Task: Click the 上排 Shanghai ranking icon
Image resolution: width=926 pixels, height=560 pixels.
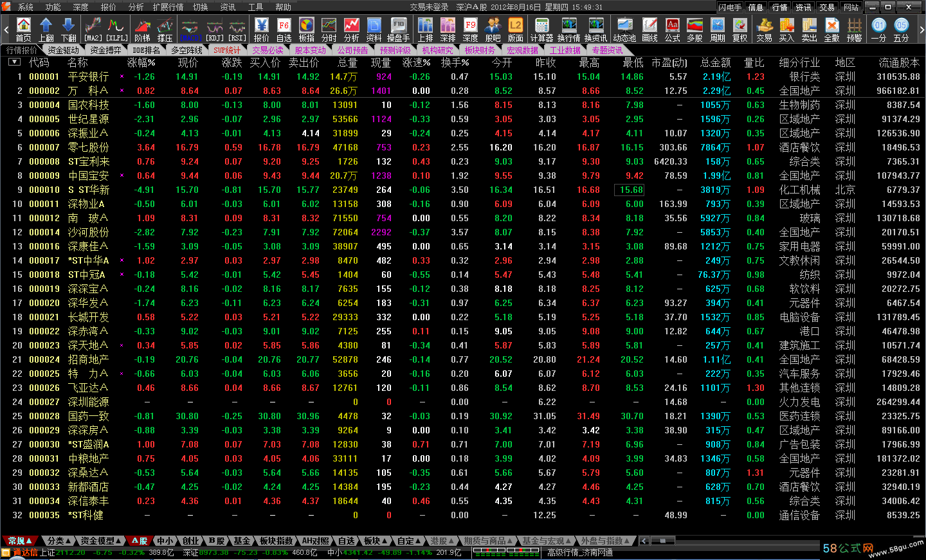Action: (426, 30)
